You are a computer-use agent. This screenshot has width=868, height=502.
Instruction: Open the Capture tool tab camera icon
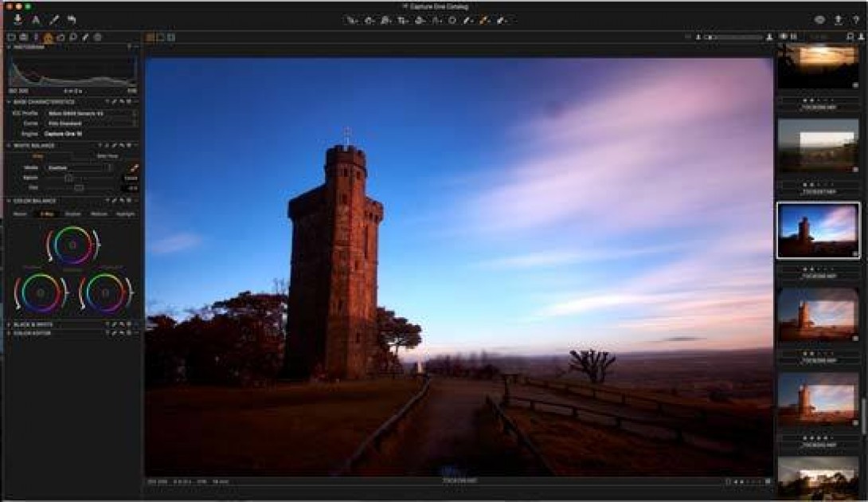24,37
